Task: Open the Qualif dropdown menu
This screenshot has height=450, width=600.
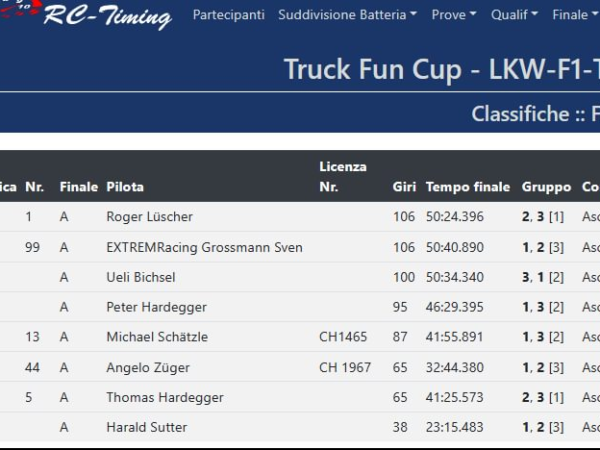Action: tap(515, 15)
